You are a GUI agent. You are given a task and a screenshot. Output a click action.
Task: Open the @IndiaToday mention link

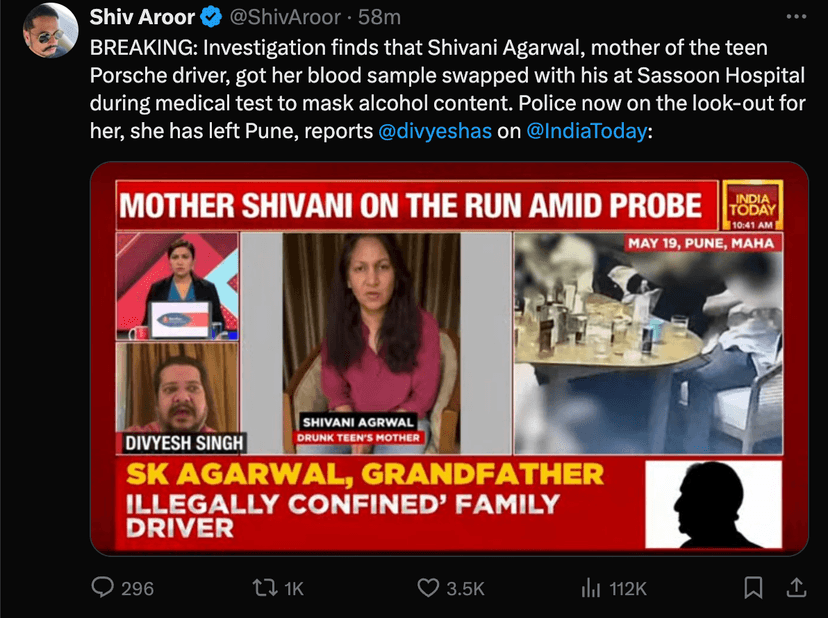(586, 130)
